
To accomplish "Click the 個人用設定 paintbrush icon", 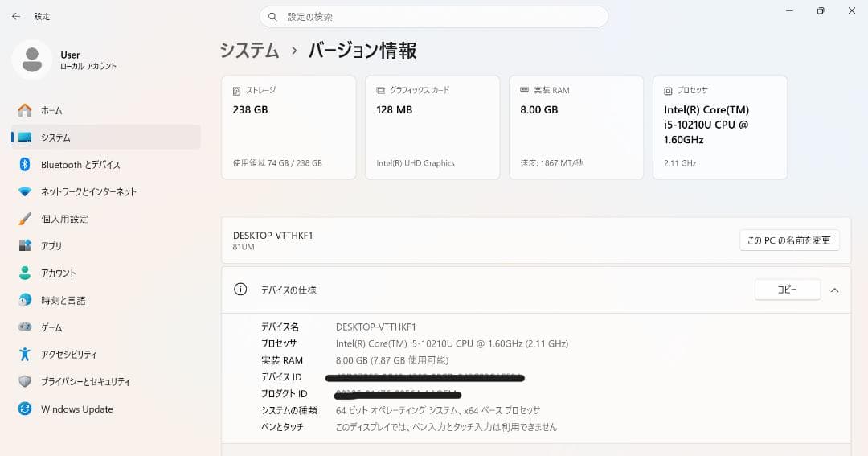I will (x=25, y=219).
